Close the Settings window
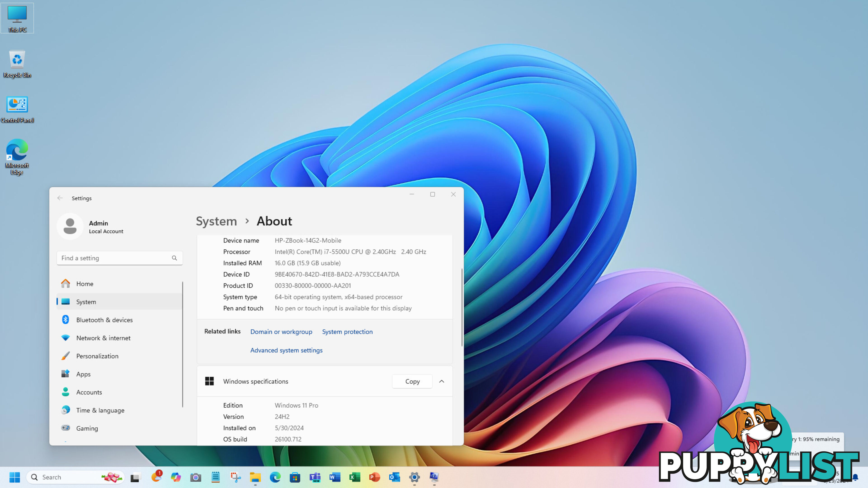This screenshot has width=868, height=488. (x=453, y=194)
